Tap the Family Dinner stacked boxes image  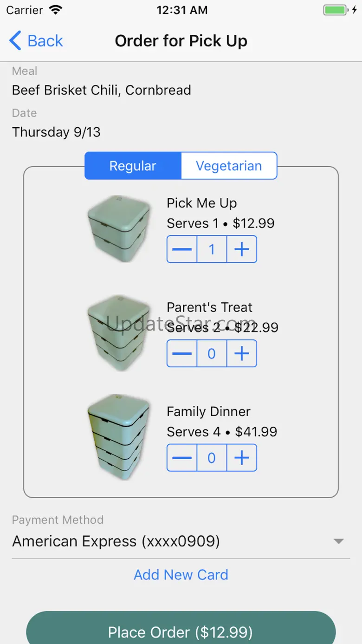click(119, 437)
